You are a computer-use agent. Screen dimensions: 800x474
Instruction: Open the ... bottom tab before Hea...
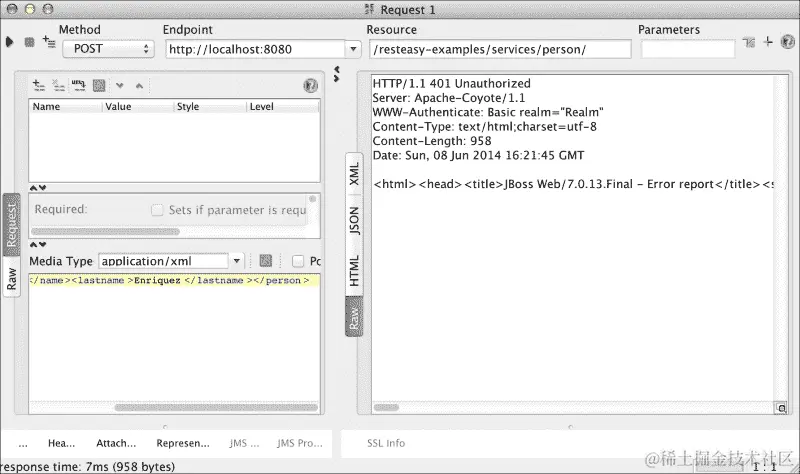[23, 443]
